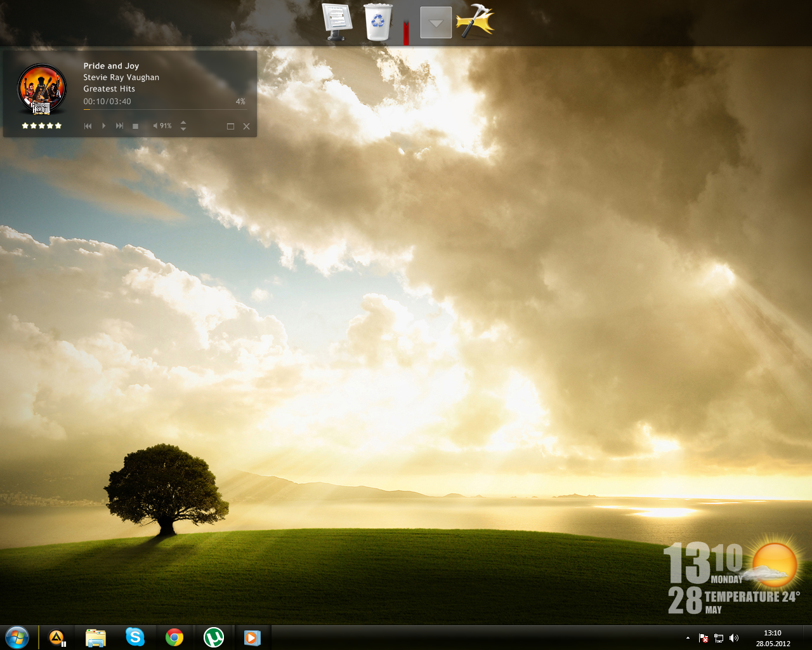Image resolution: width=812 pixels, height=650 pixels.
Task: Set the five-star rating in player
Action: coord(42,126)
